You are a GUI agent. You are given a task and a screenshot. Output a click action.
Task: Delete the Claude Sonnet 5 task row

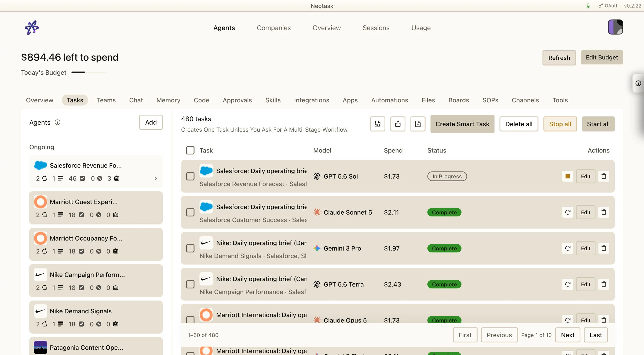pyautogui.click(x=604, y=212)
